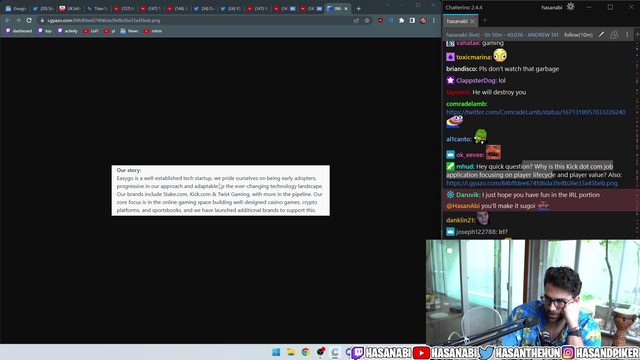
Task: Open the Chrome extensions puzzle icon
Action: point(402,20)
